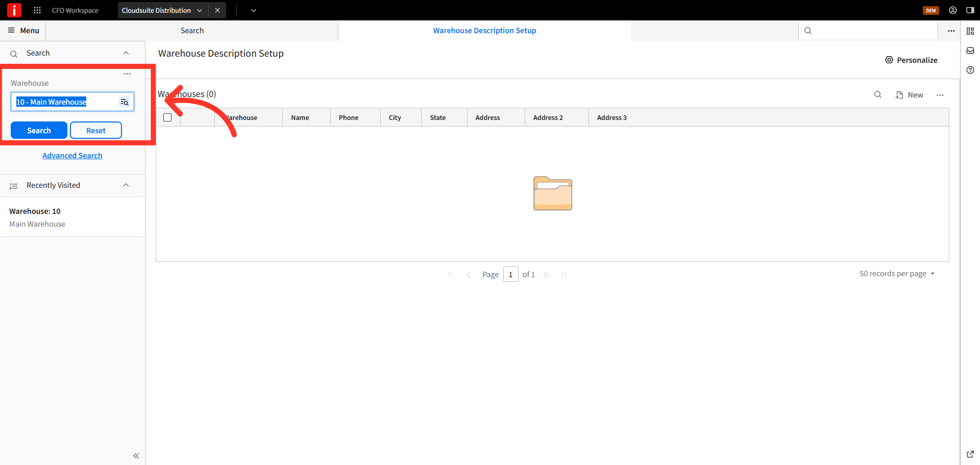
Task: Go to the last page arrow
Action: [563, 275]
